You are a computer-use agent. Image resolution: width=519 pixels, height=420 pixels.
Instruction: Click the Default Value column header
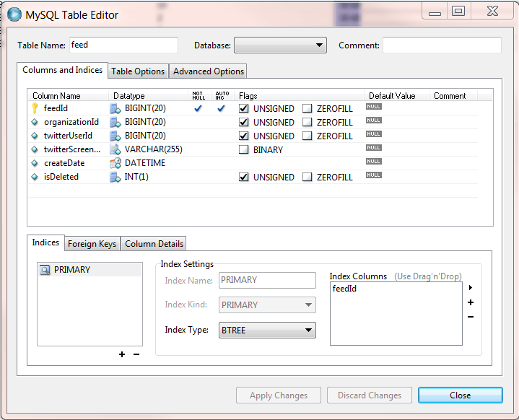pos(392,96)
